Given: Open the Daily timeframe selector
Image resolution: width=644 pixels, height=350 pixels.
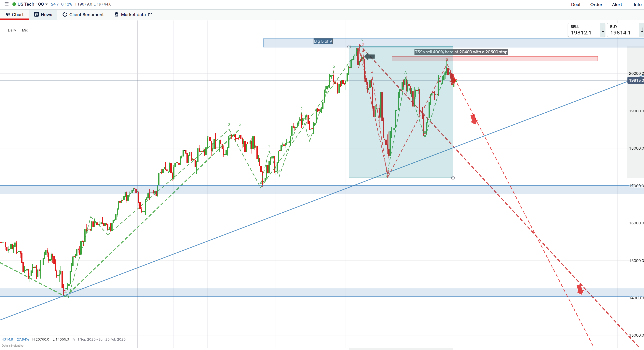Looking at the screenshot, I should tap(12, 30).
